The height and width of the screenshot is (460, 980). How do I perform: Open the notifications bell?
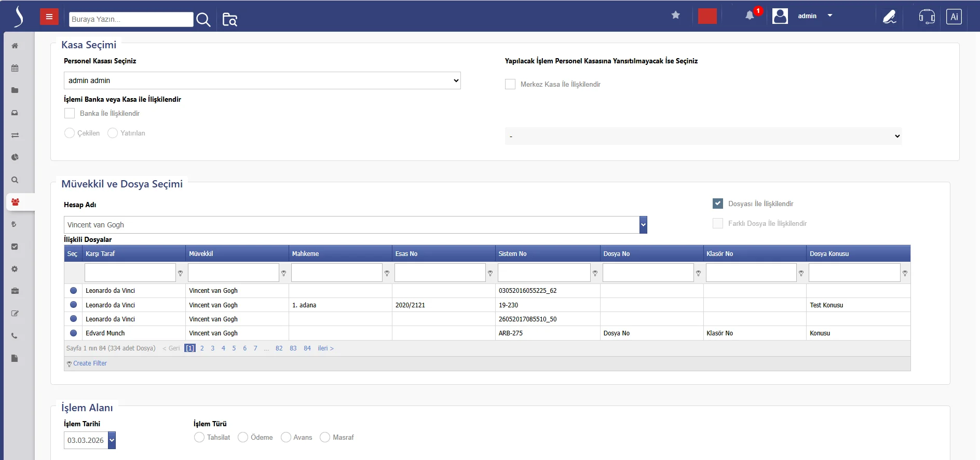[750, 16]
